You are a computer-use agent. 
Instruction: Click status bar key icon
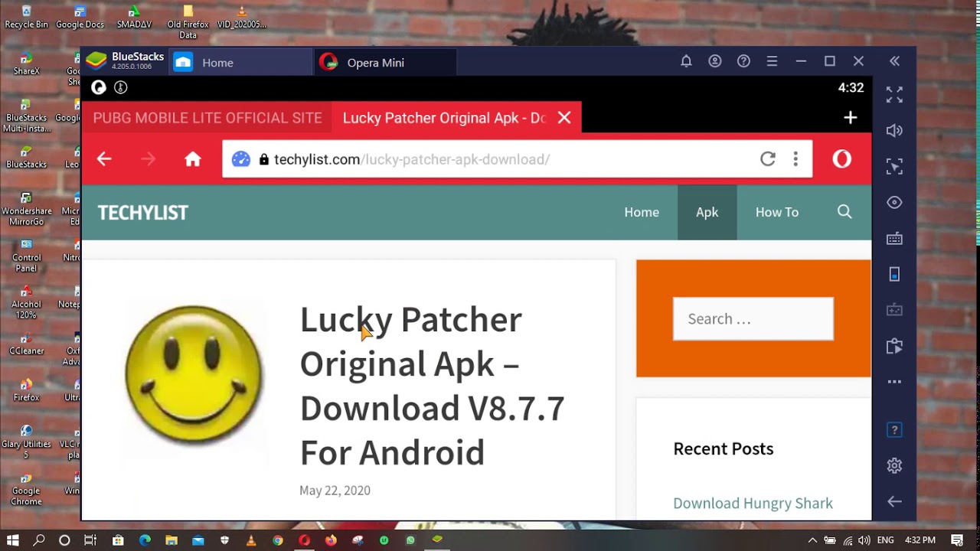pos(120,87)
